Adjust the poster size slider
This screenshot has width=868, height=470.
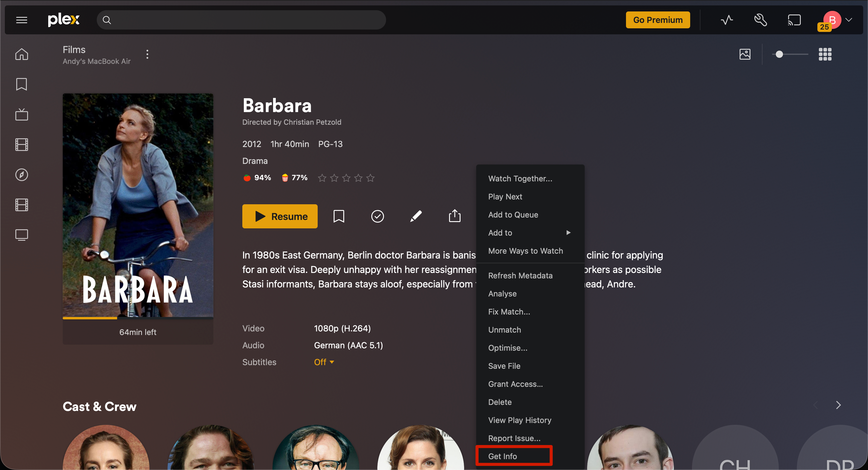point(790,54)
